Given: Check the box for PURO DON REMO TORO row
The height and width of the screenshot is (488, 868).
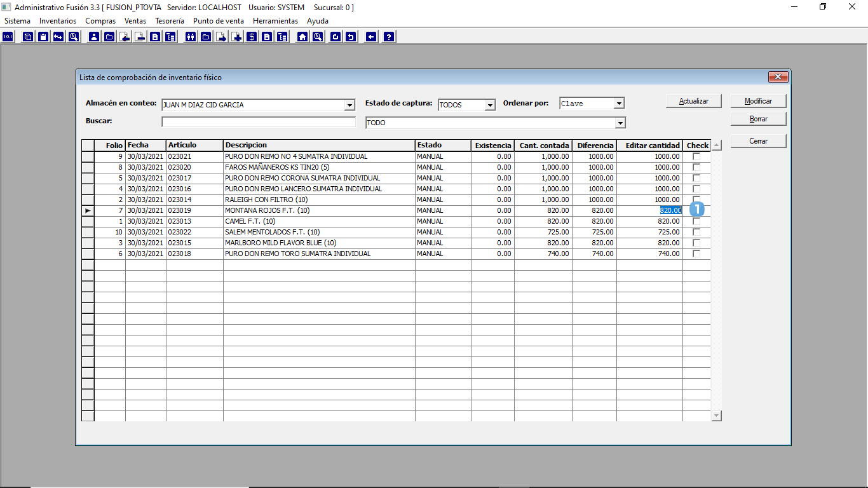Looking at the screenshot, I should 696,254.
